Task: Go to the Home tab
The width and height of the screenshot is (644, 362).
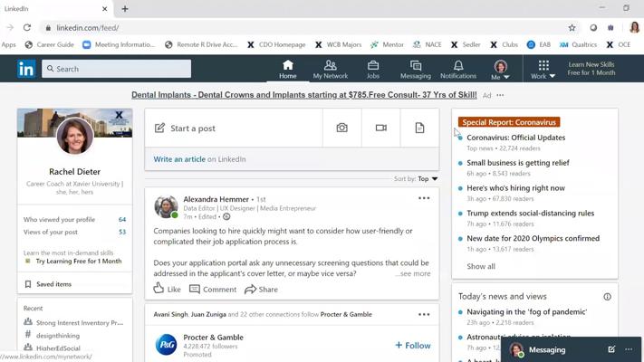Action: pyautogui.click(x=288, y=69)
